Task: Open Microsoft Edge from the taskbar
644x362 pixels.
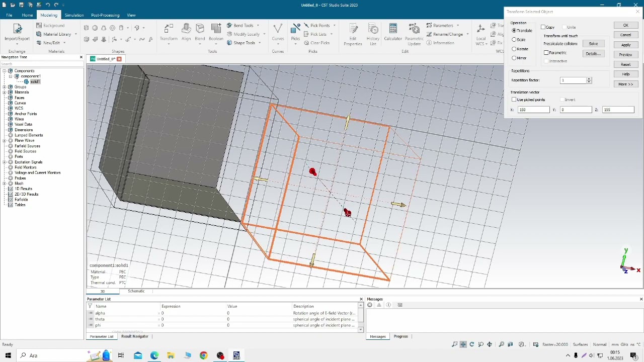Action: click(x=154, y=355)
